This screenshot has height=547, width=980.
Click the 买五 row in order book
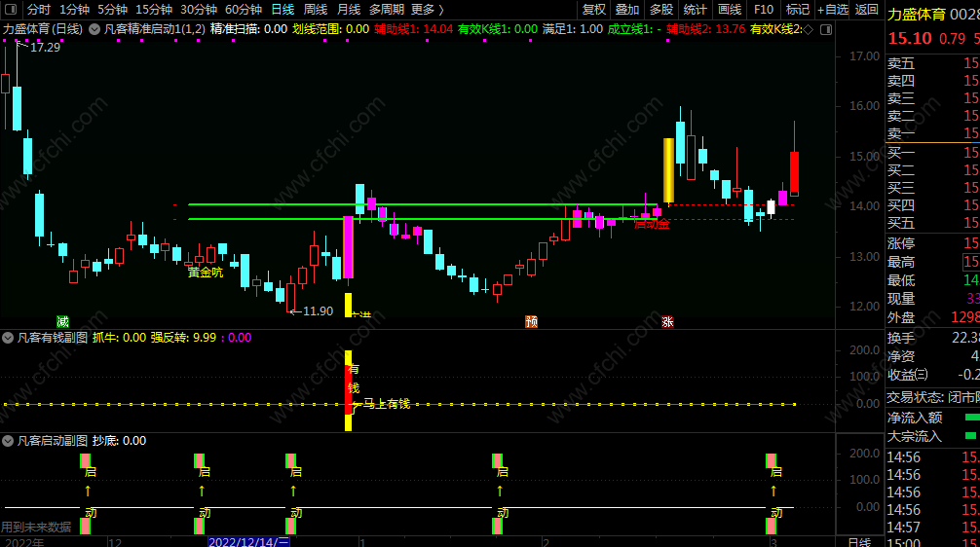[x=932, y=223]
